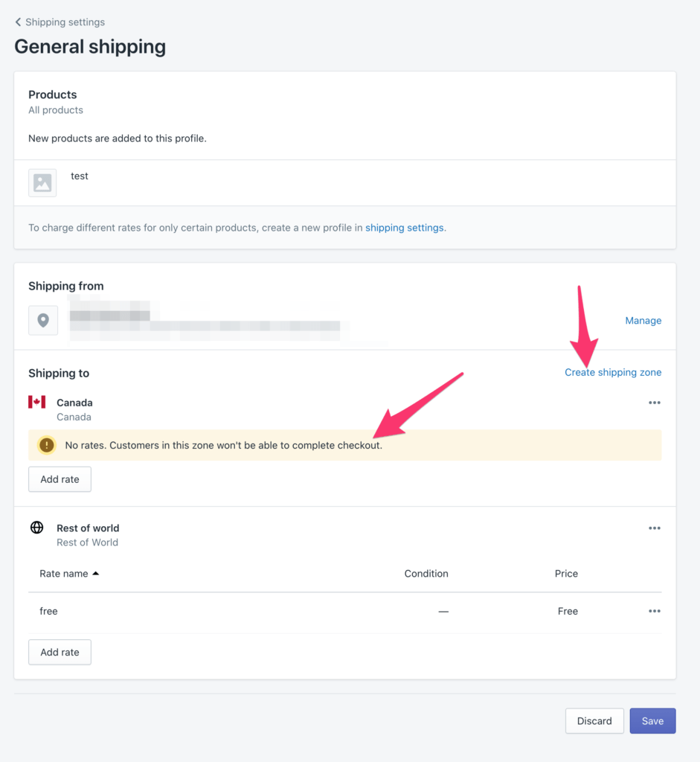Go back to Shipping settings
700x762 pixels.
[65, 22]
